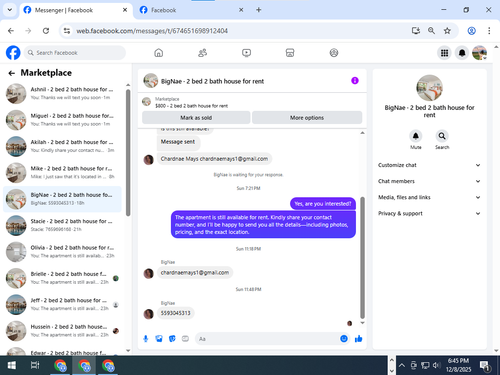The height and width of the screenshot is (375, 500).
Task: Open Ashnil conversation in the list
Action: click(62, 93)
